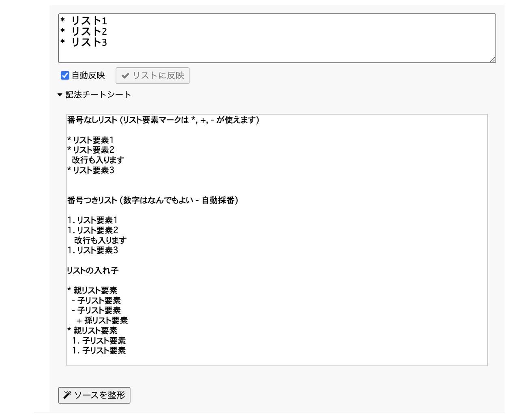Click the 番号つきリスト heading in cheat sheet
Screen dimensions: 519x420
[152, 200]
